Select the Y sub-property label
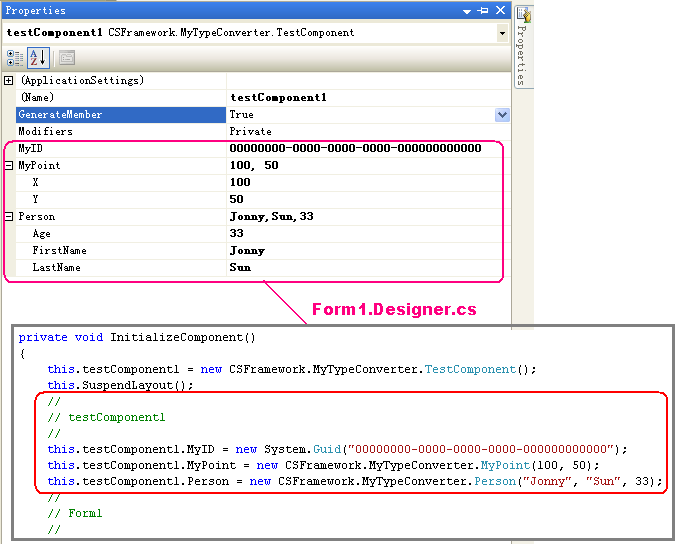The height and width of the screenshot is (544, 678). pos(35,199)
